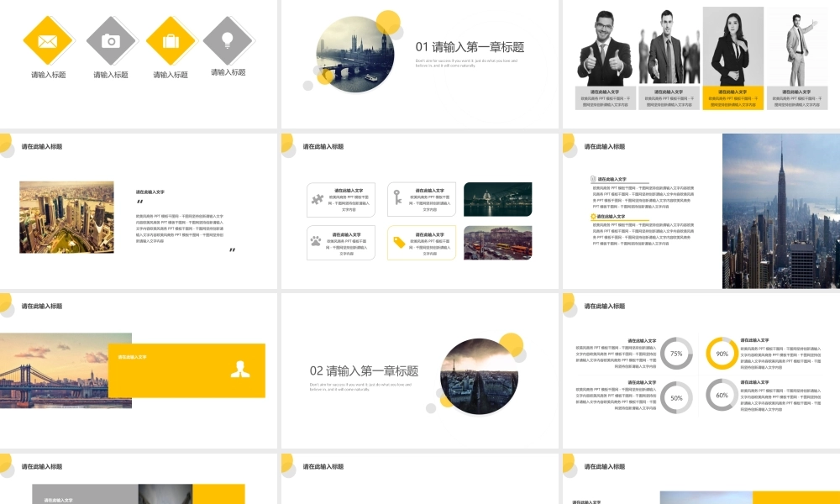Select the gray key icon
The height and width of the screenshot is (504, 840).
tap(398, 197)
